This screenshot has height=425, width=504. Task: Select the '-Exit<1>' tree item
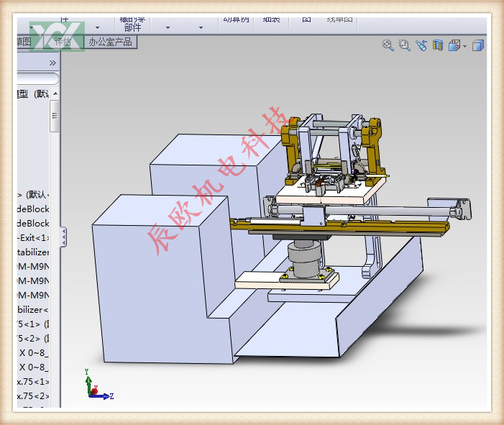(33, 238)
